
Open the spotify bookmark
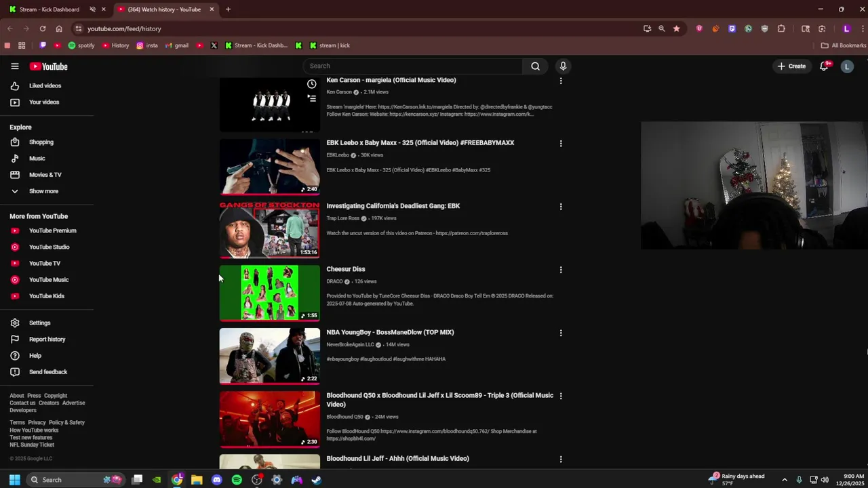click(x=81, y=45)
